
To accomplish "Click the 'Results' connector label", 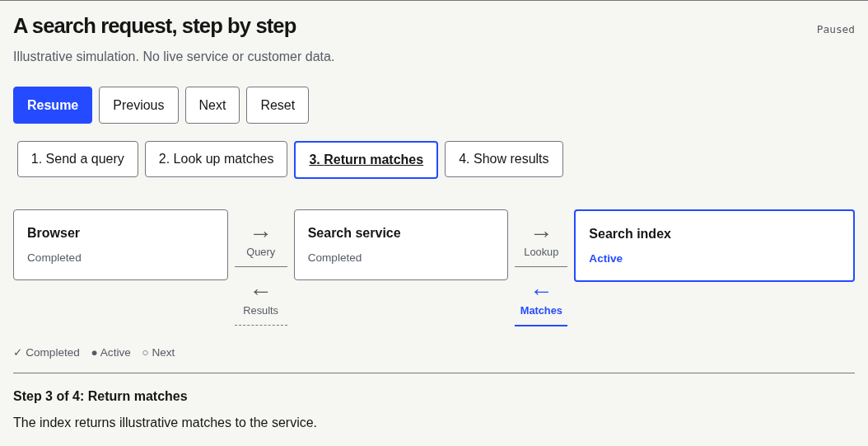I will [261, 311].
